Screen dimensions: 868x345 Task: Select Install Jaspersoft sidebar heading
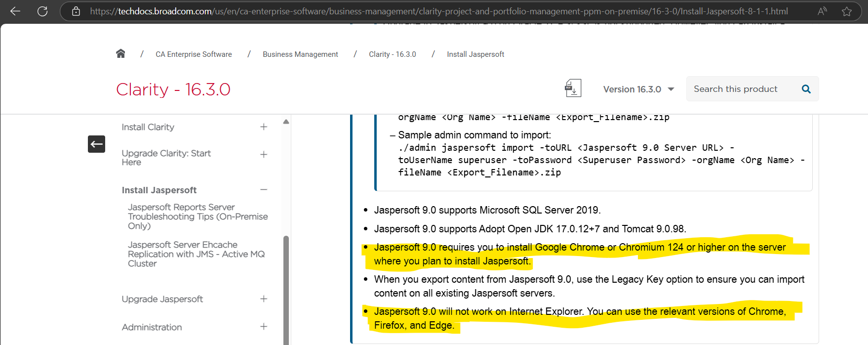pos(159,190)
